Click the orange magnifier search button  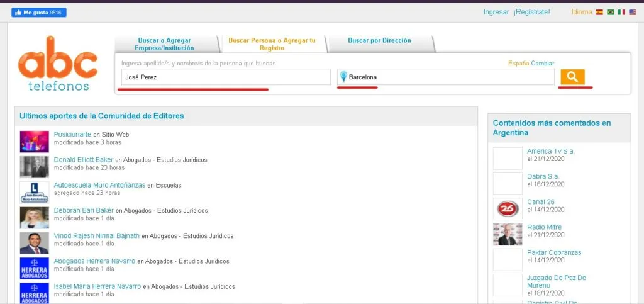[572, 77]
